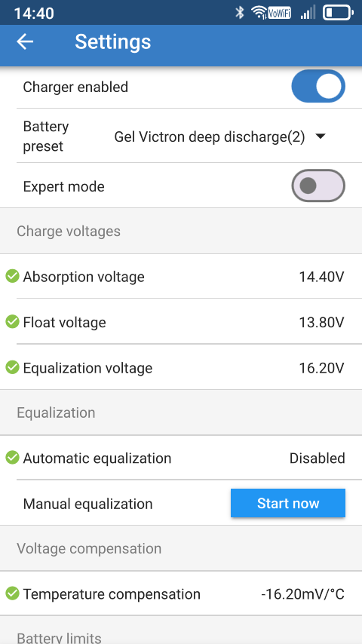
Task: Click green check icon beside Float voltage
Action: click(x=12, y=322)
